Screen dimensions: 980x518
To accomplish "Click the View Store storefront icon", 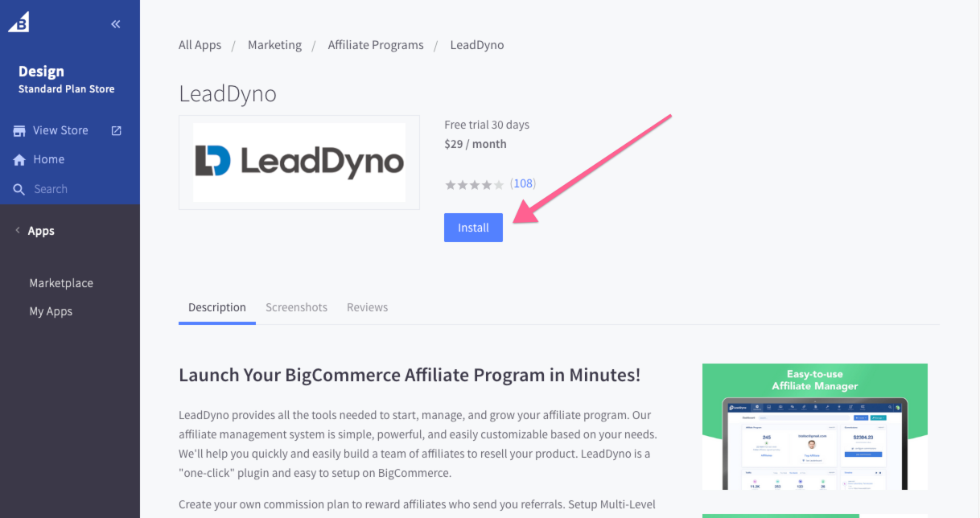I will click(18, 130).
